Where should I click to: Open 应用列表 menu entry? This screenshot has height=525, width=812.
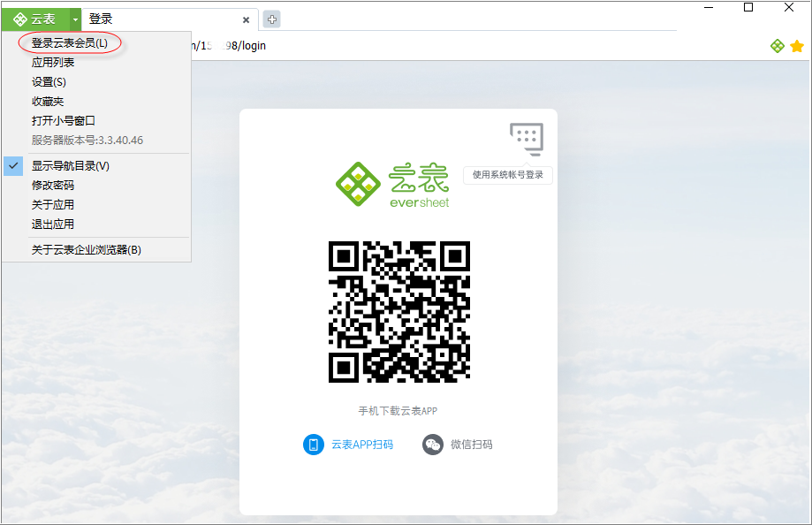[x=53, y=63]
